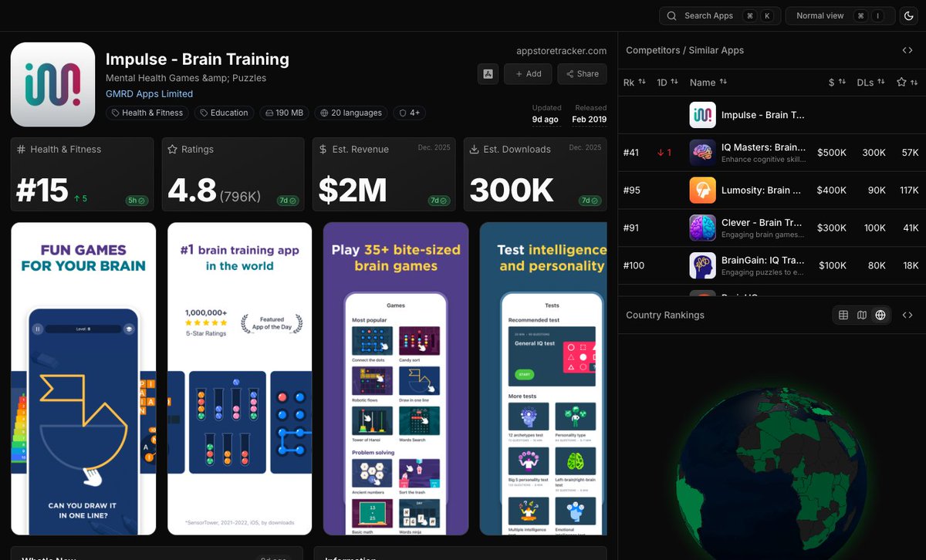Expand the Competitors / Similar Apps panel

(x=907, y=50)
